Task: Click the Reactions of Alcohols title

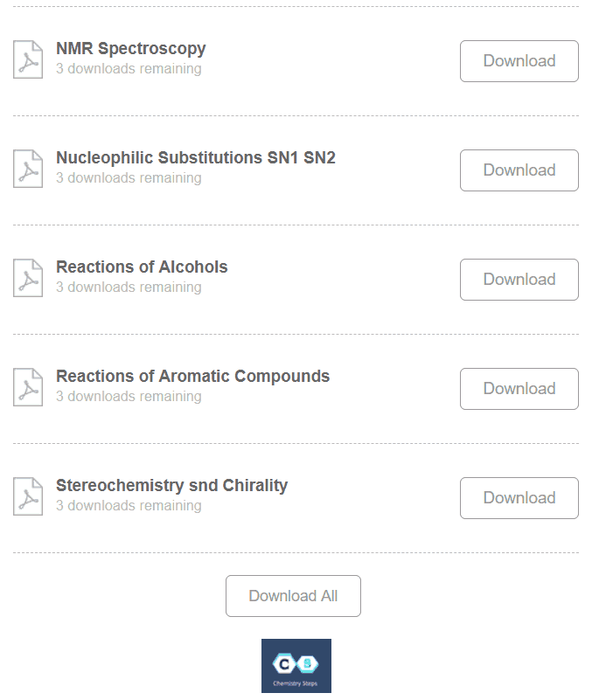Action: tap(142, 267)
